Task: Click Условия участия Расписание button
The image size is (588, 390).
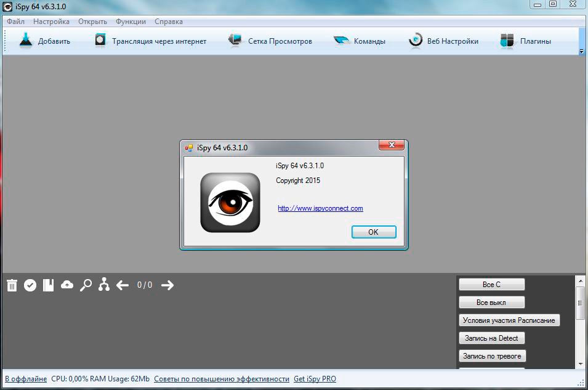Action: click(509, 320)
